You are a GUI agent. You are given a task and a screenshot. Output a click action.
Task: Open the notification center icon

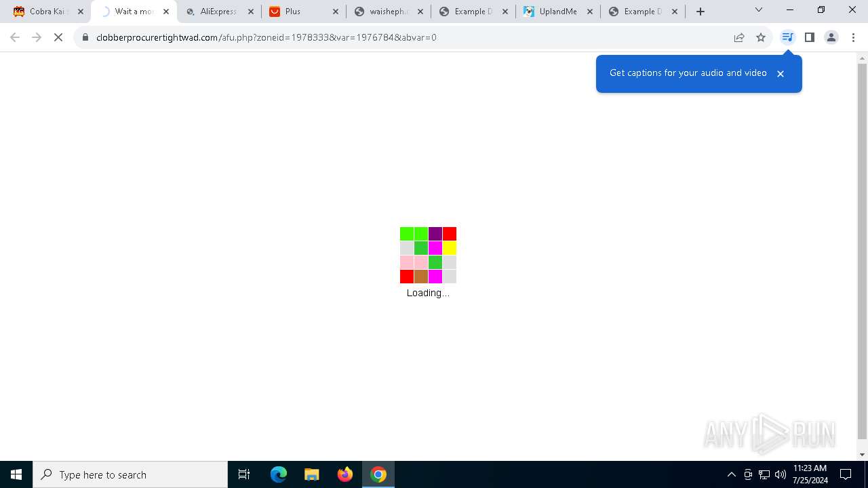click(846, 474)
